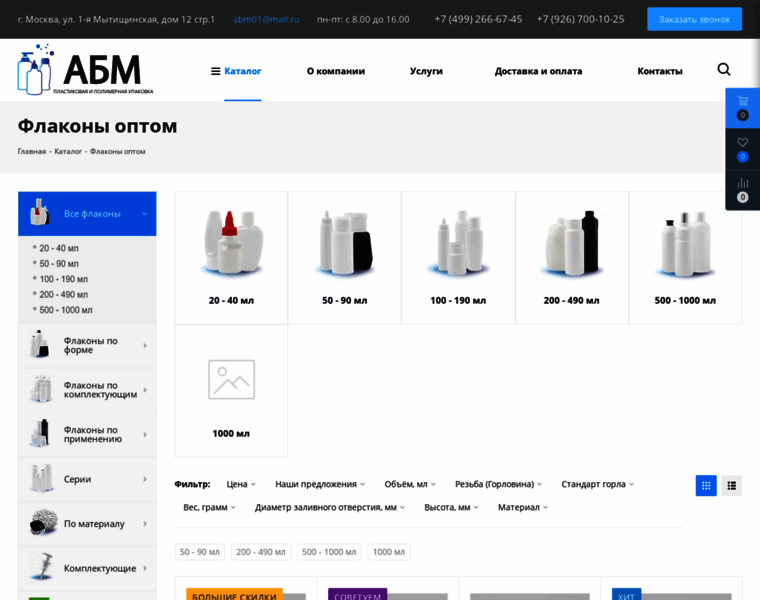The width and height of the screenshot is (760, 600).
Task: Click the Все флаконы bottle icon
Action: pyautogui.click(x=40, y=212)
